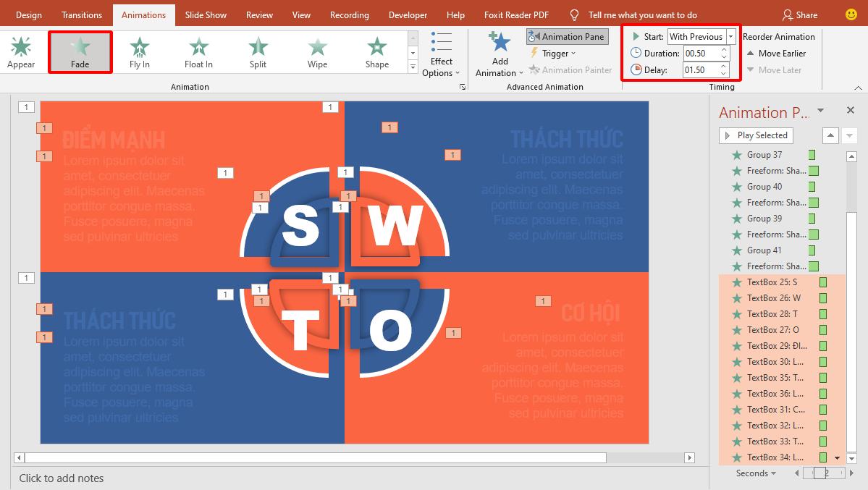This screenshot has width=868, height=490.
Task: Increase Delay with the up stepper arrow
Action: click(x=722, y=66)
